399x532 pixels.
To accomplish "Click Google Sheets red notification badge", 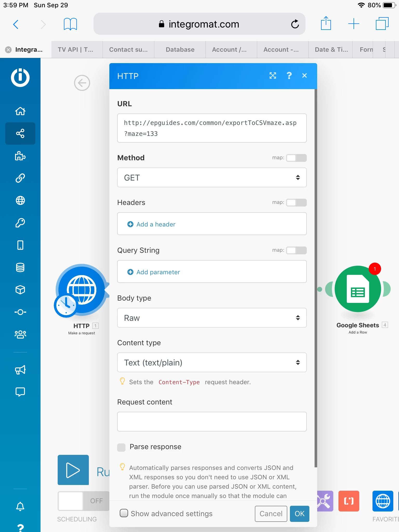I will coord(375,269).
